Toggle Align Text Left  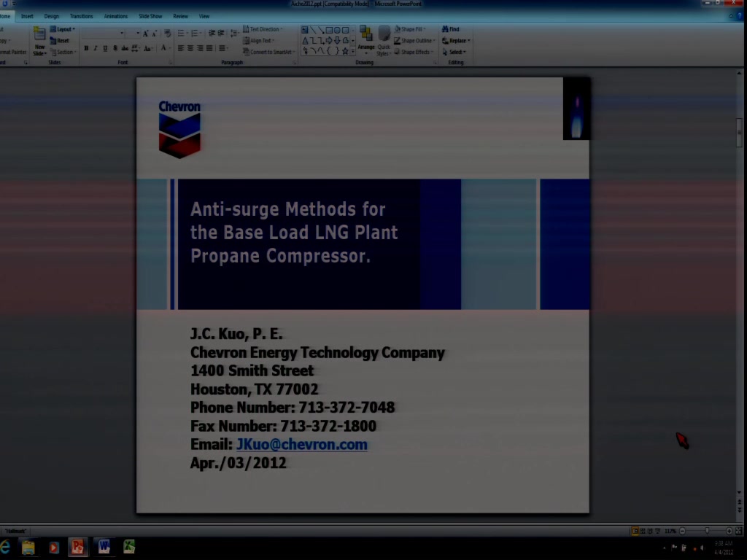[x=181, y=48]
